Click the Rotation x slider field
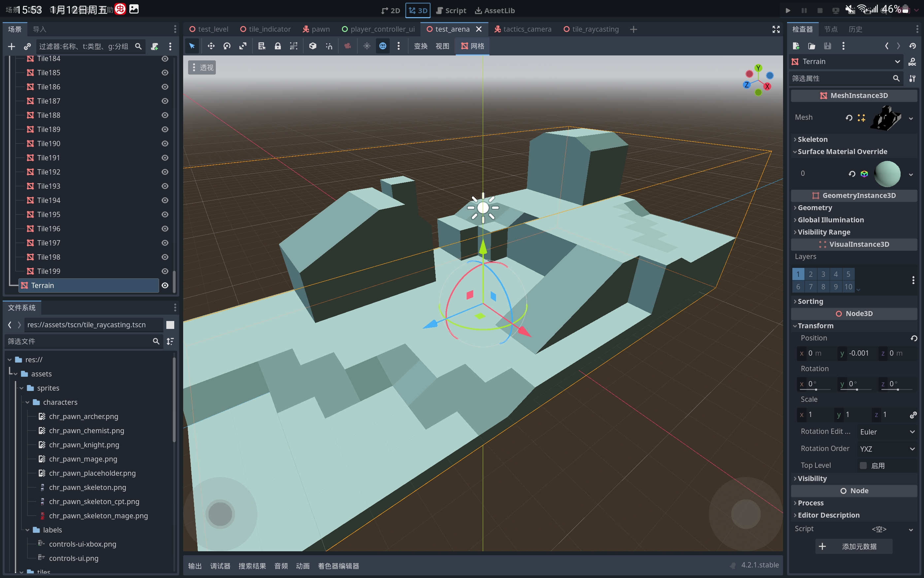Screen dimensions: 924x578 pyautogui.click(x=815, y=384)
